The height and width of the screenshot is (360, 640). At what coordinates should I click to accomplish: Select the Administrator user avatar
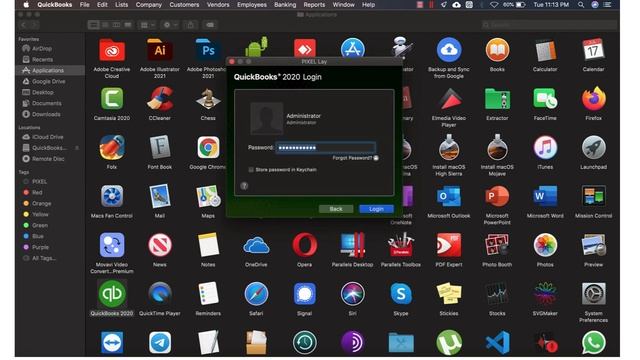[x=267, y=118]
